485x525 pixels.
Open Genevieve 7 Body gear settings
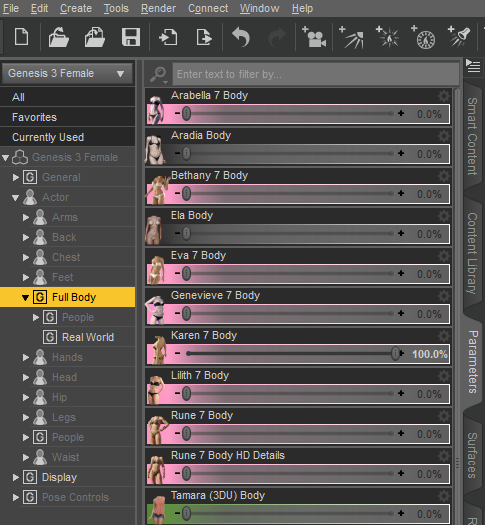click(x=444, y=296)
